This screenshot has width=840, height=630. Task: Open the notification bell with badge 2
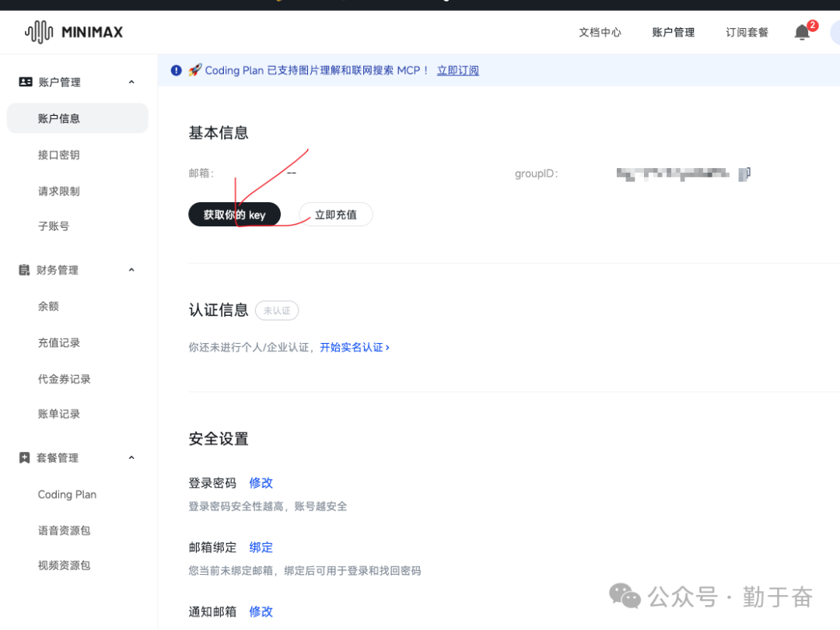pyautogui.click(x=802, y=33)
